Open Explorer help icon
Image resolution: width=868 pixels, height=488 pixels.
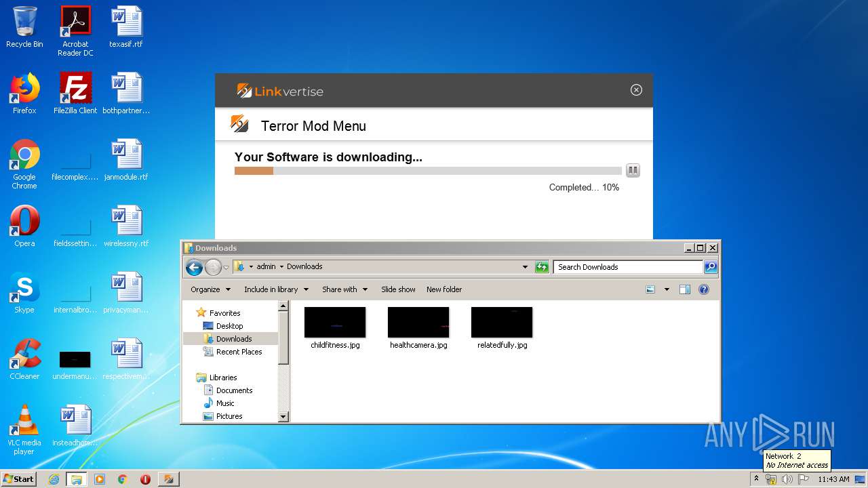704,289
